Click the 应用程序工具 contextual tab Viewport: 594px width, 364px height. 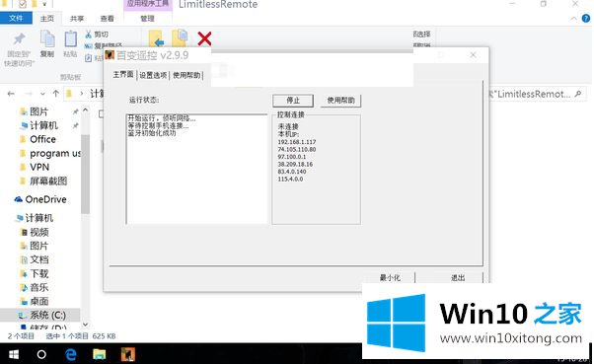(x=148, y=5)
